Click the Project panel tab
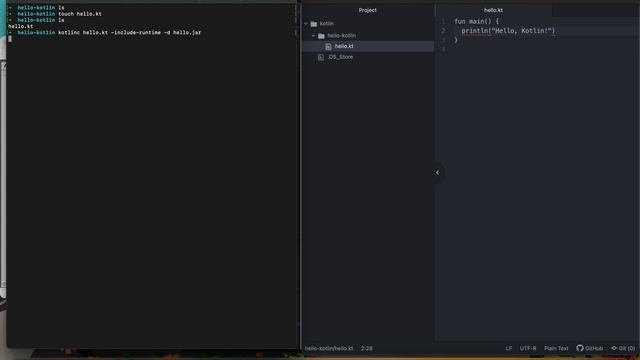This screenshot has width=640, height=360. (x=368, y=10)
